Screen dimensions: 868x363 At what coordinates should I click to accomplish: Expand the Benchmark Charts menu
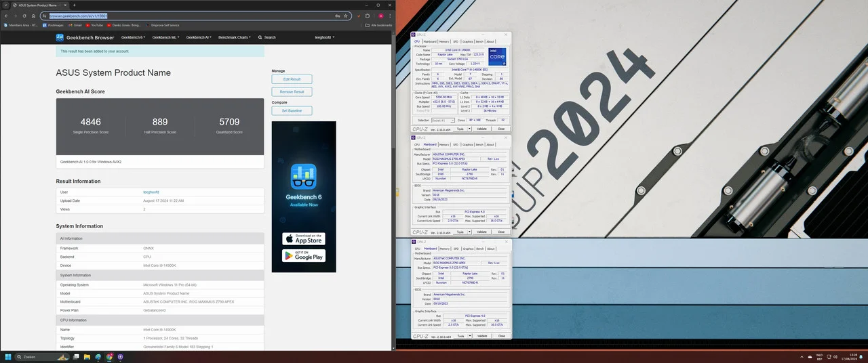[235, 37]
